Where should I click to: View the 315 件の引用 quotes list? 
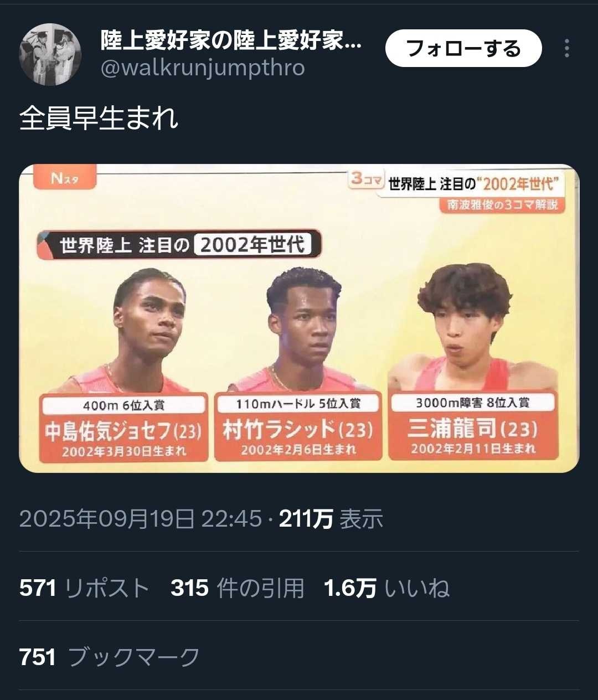coord(238,588)
